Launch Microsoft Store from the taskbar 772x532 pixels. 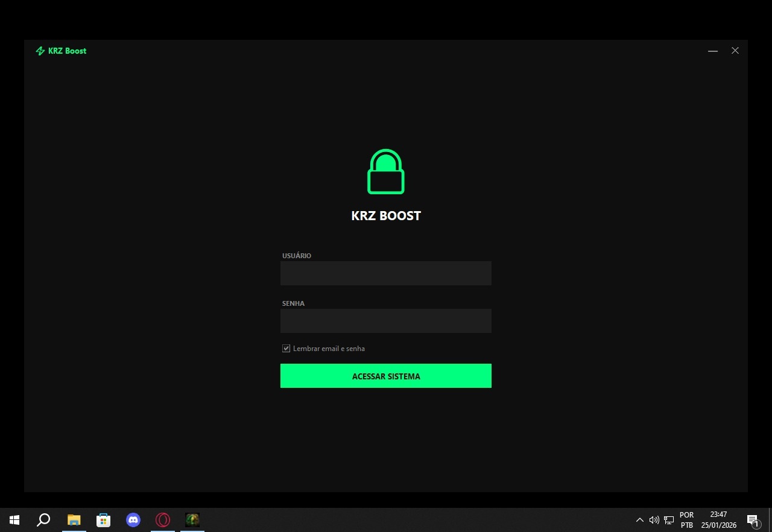[x=104, y=520]
